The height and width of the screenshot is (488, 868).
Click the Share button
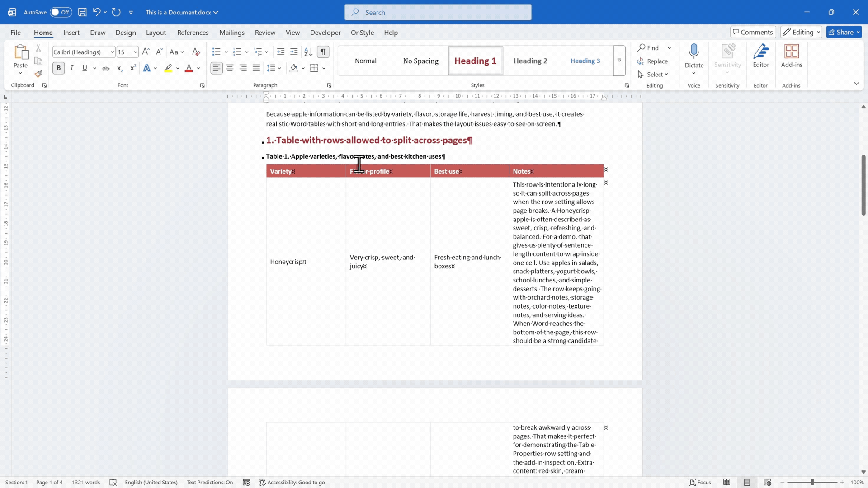click(844, 32)
